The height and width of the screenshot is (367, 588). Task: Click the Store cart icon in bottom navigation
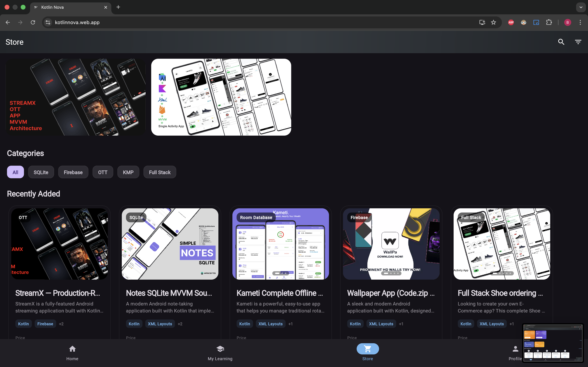(x=367, y=348)
